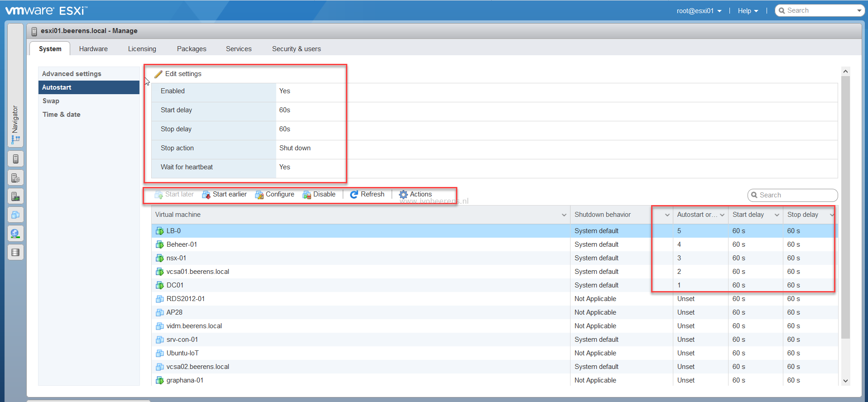This screenshot has height=402, width=868.
Task: Click Start earlier toolbar icon
Action: (x=206, y=195)
